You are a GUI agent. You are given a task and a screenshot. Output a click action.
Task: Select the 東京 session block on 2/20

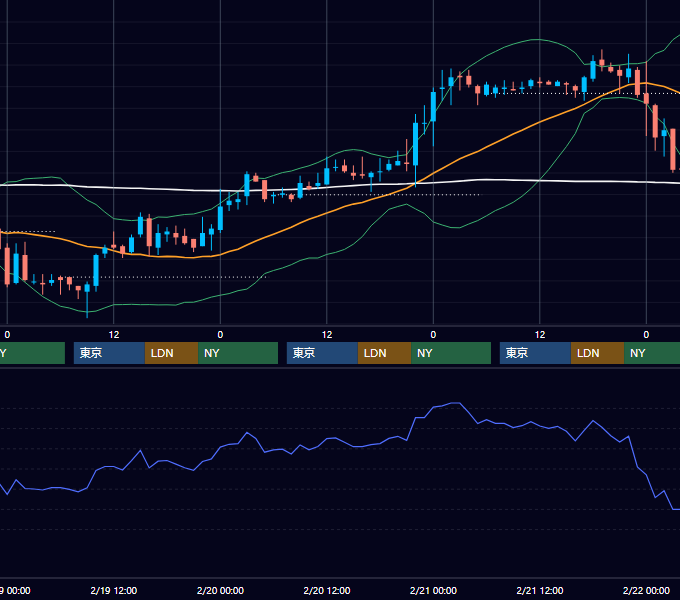[322, 353]
